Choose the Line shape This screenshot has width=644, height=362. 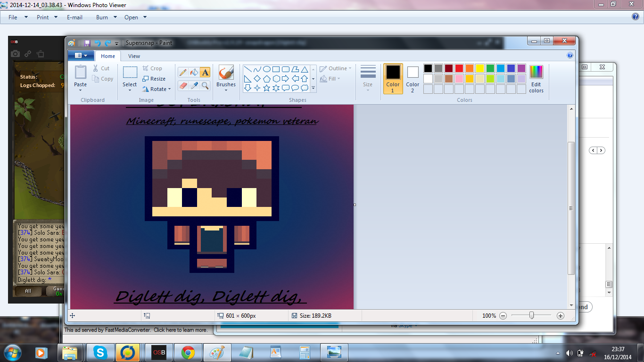pos(248,69)
